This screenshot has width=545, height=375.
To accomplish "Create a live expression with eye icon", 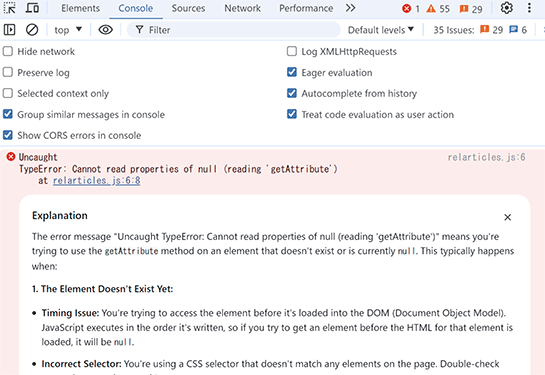I will [105, 30].
